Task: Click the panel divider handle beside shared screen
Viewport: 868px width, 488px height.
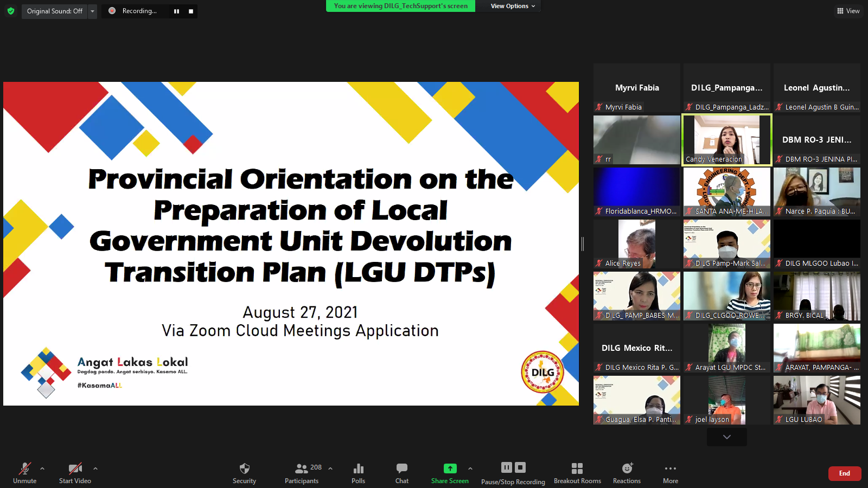Action: click(x=583, y=244)
